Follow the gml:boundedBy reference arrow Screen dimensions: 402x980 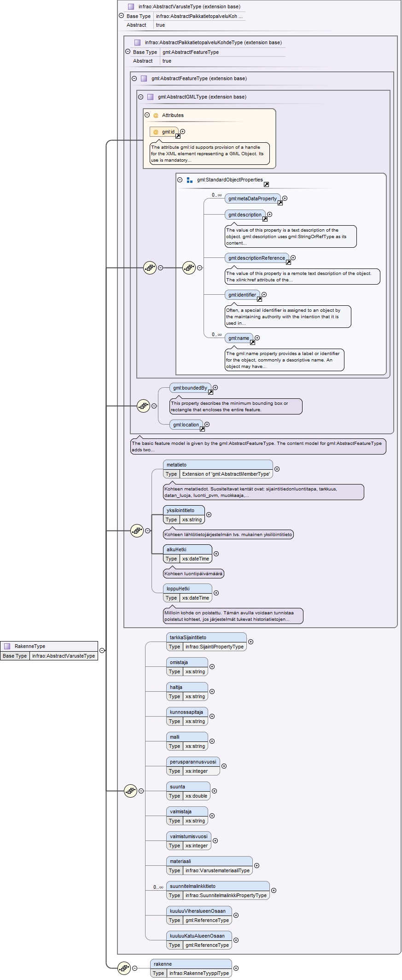pos(210,392)
